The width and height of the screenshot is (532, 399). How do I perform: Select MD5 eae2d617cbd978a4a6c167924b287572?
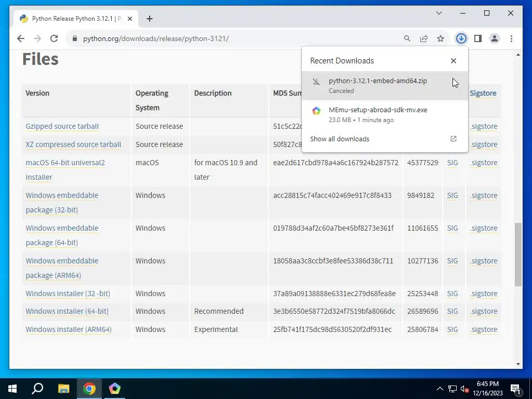tap(336, 163)
